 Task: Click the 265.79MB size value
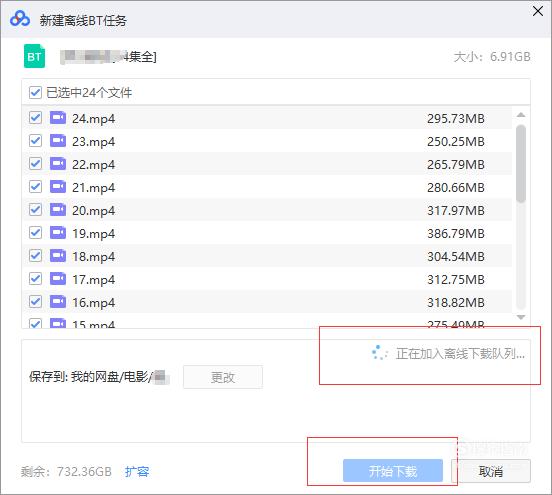[456, 164]
